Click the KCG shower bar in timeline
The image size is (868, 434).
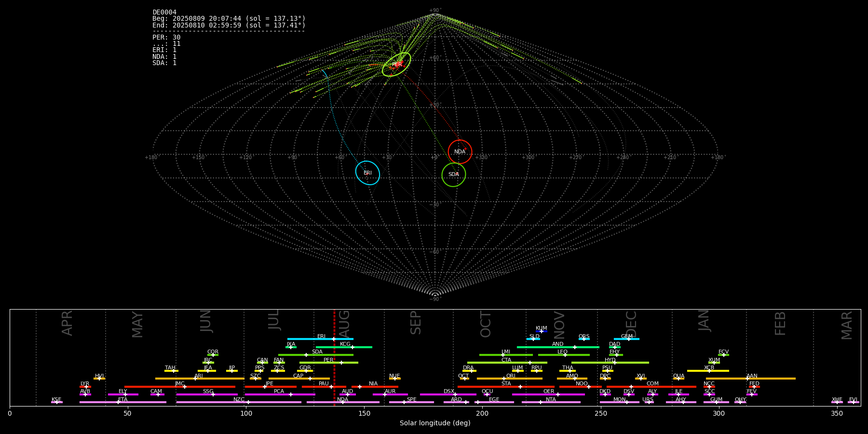point(344,347)
